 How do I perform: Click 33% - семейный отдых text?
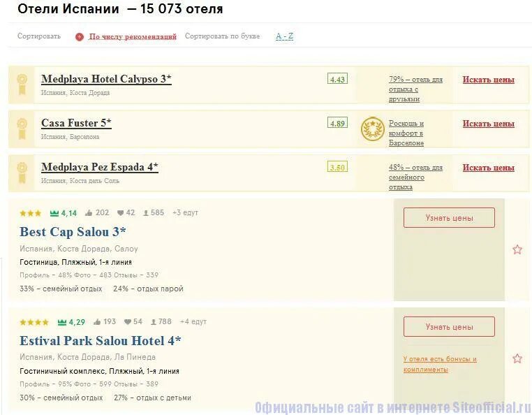(x=61, y=289)
